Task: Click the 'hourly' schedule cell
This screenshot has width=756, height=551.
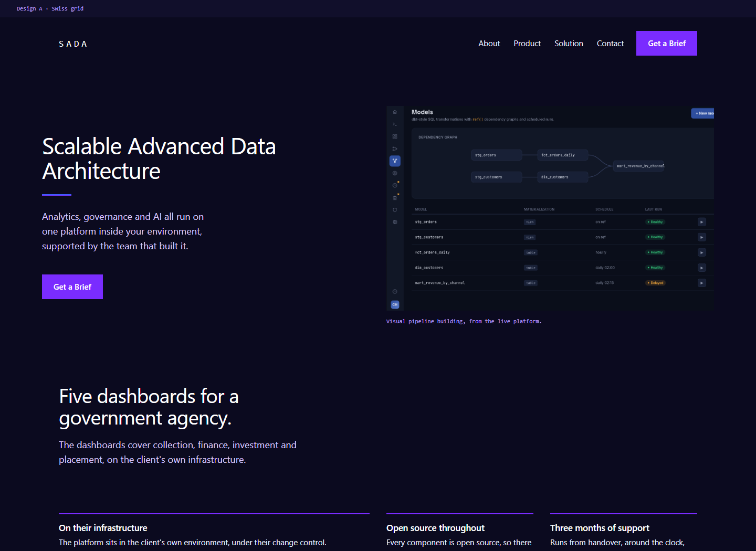Action: (x=601, y=252)
